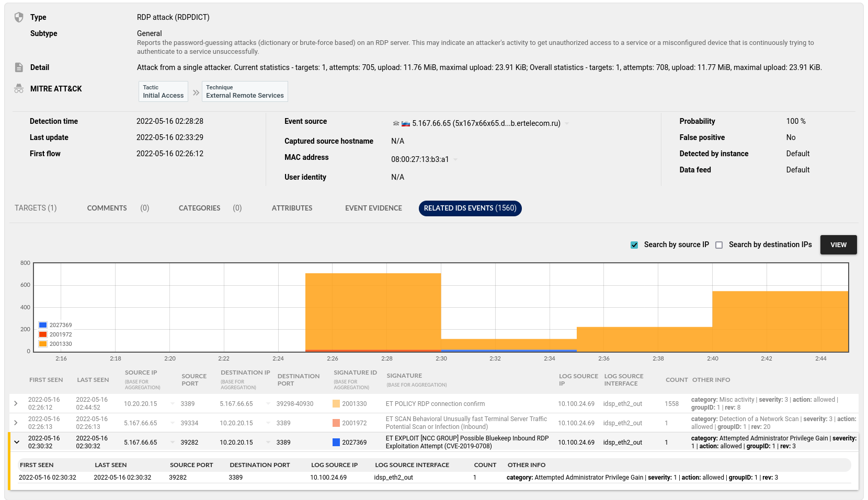The image size is (868, 500).
Task: Collapse the ET EXPLOIT Bluekeep row
Action: pyautogui.click(x=17, y=442)
